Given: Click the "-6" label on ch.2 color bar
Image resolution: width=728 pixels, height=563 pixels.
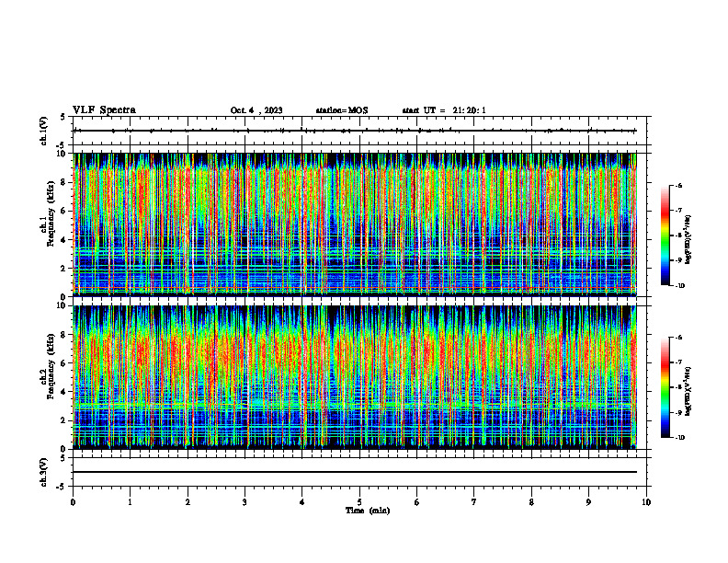Looking at the screenshot, I should [x=678, y=338].
